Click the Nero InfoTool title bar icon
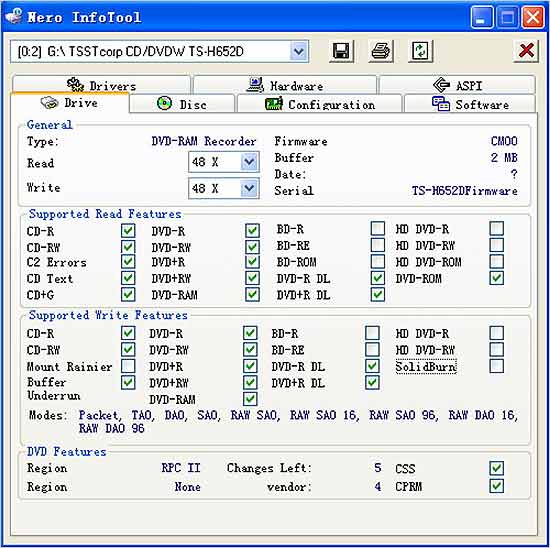 [x=14, y=16]
